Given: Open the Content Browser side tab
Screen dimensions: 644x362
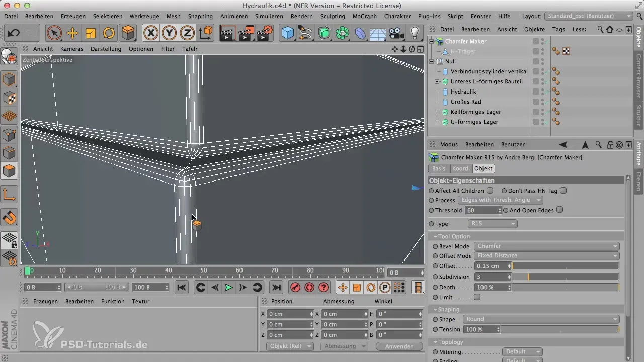Looking at the screenshot, I should click(638, 75).
